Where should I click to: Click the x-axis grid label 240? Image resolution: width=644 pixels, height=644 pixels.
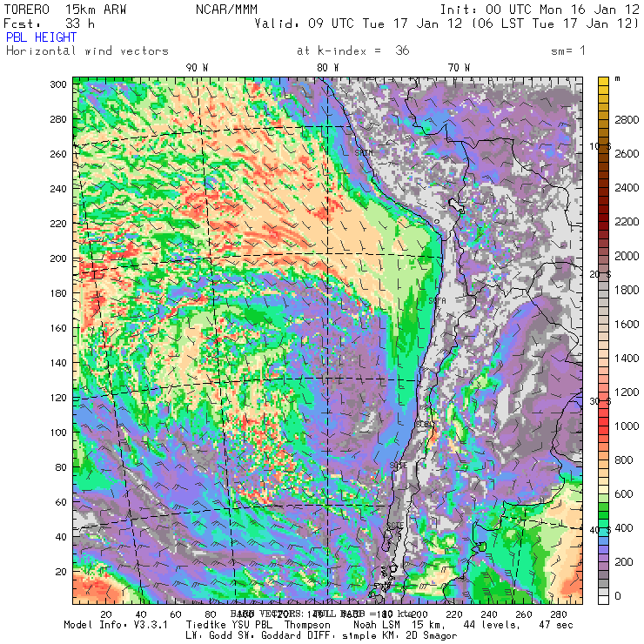[x=489, y=614]
